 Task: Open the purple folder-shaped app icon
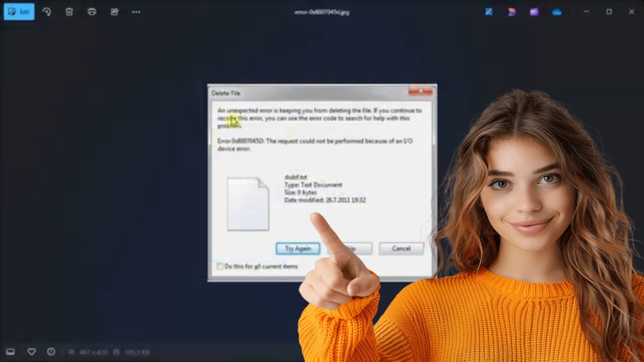pyautogui.click(x=534, y=12)
